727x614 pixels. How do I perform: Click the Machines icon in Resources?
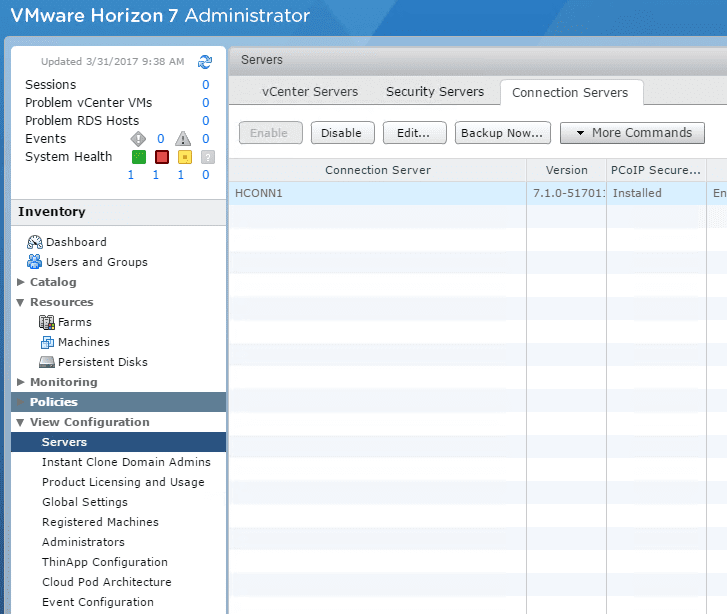pyautogui.click(x=47, y=342)
